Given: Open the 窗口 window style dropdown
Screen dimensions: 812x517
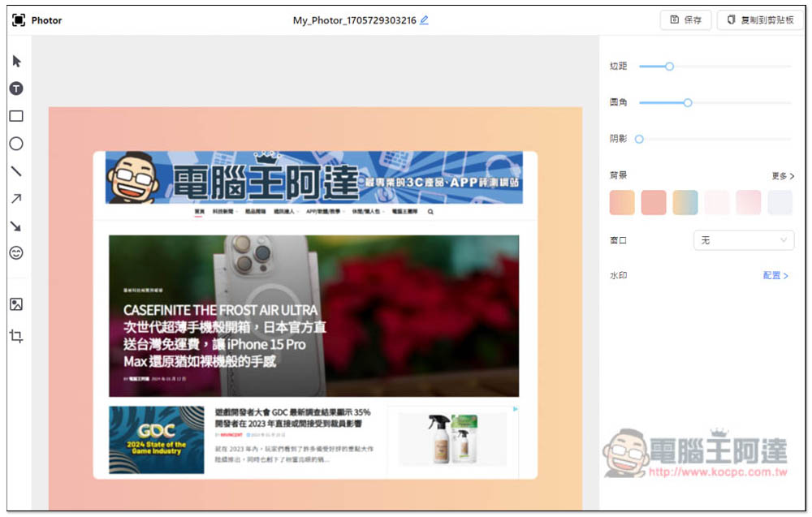Looking at the screenshot, I should pyautogui.click(x=743, y=240).
